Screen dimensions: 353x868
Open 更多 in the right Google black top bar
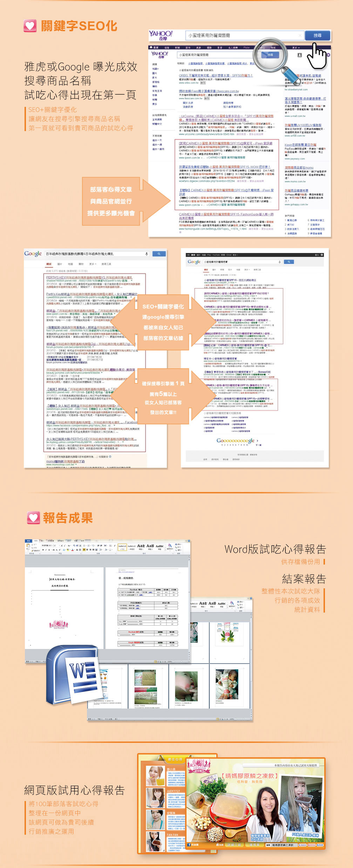pyautogui.click(x=235, y=255)
